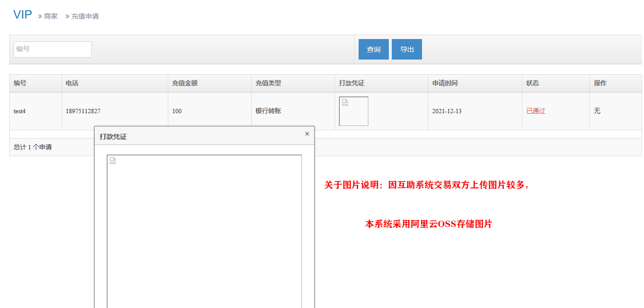This screenshot has height=308, width=644.
Task: Close the 打款凭证 popup dialog
Action: (x=307, y=134)
